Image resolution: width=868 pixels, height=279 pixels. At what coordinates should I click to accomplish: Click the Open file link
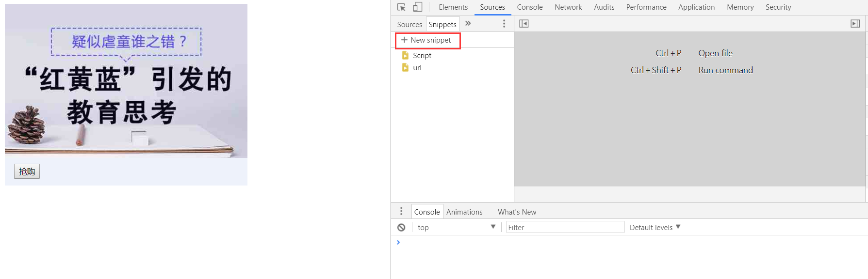click(715, 53)
